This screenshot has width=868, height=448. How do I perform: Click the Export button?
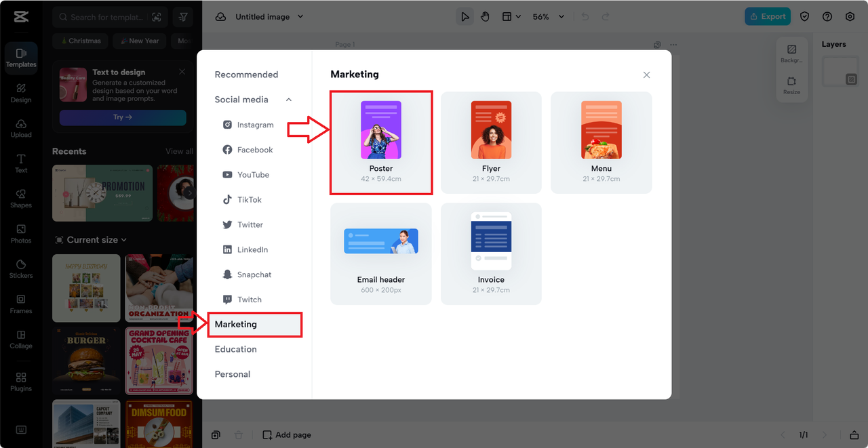pyautogui.click(x=768, y=17)
